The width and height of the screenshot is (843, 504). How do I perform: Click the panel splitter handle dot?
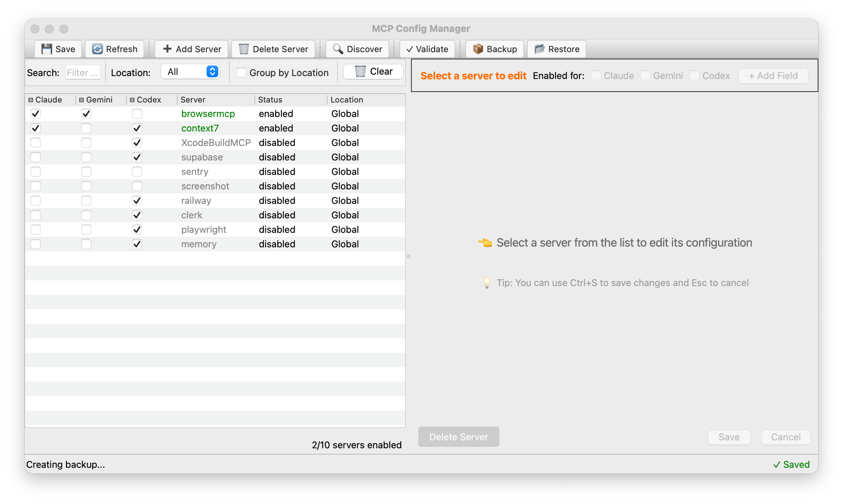[408, 256]
